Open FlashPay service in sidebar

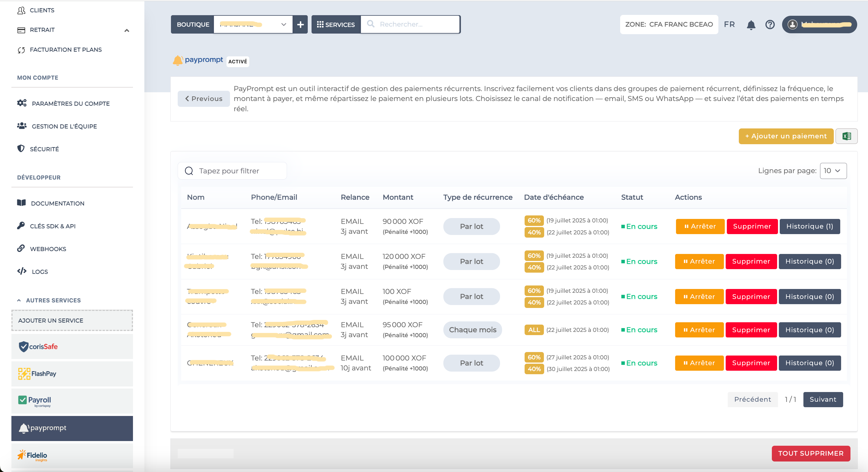pyautogui.click(x=72, y=374)
